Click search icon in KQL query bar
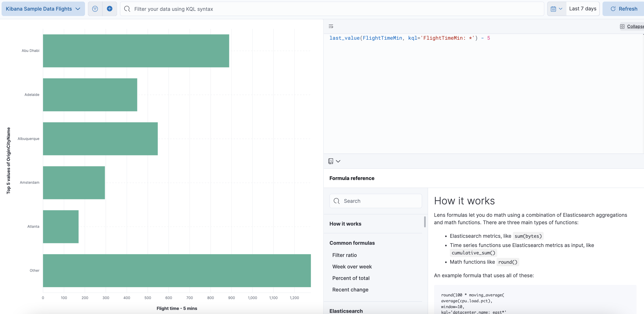This screenshot has height=314, width=644. coord(127,9)
